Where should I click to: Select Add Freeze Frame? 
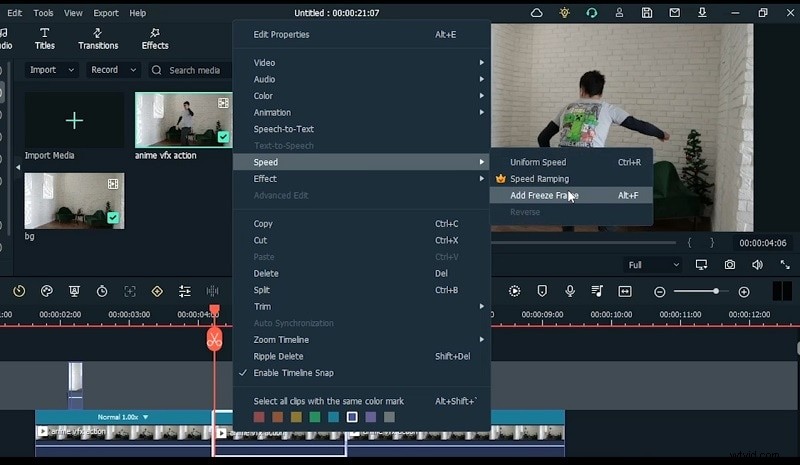click(571, 195)
